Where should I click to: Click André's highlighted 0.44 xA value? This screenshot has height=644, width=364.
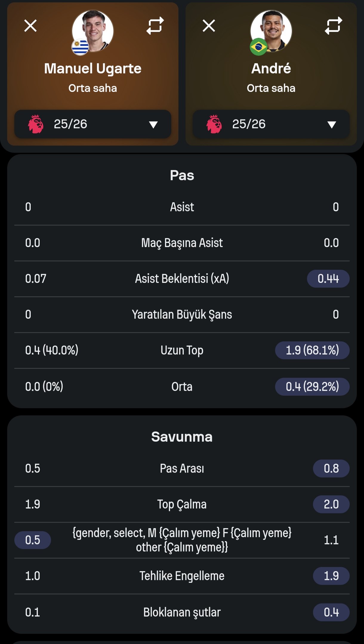[x=328, y=279]
